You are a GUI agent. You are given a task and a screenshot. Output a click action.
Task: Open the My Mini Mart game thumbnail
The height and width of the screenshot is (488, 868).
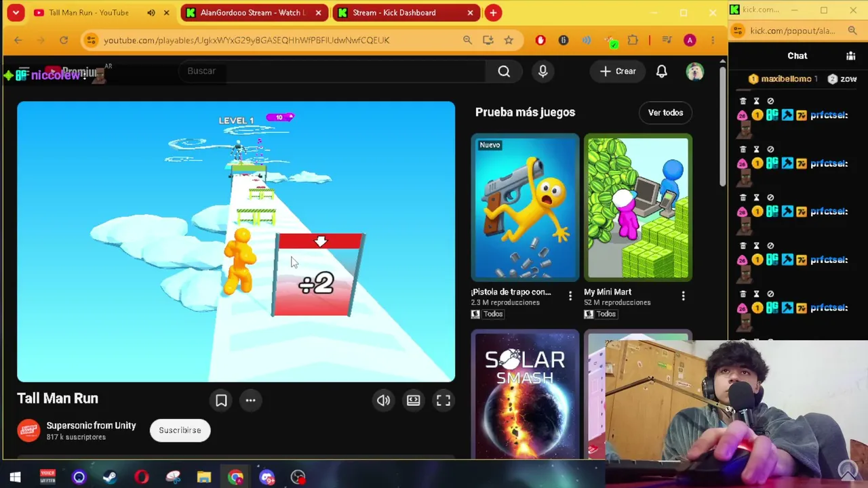pos(638,207)
